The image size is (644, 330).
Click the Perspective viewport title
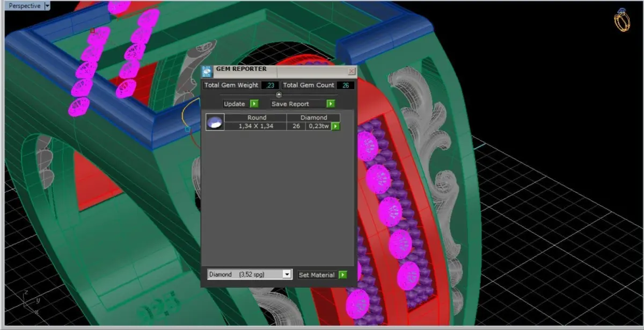[x=25, y=6]
